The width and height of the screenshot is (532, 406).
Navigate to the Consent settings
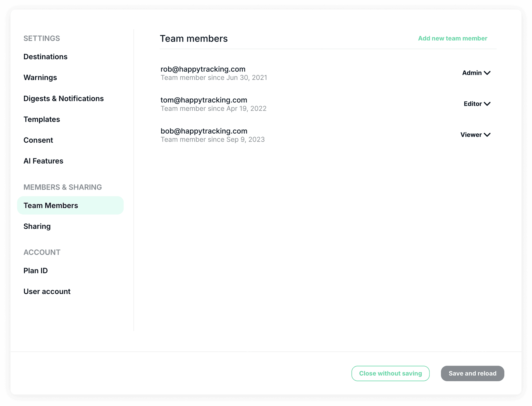point(38,140)
